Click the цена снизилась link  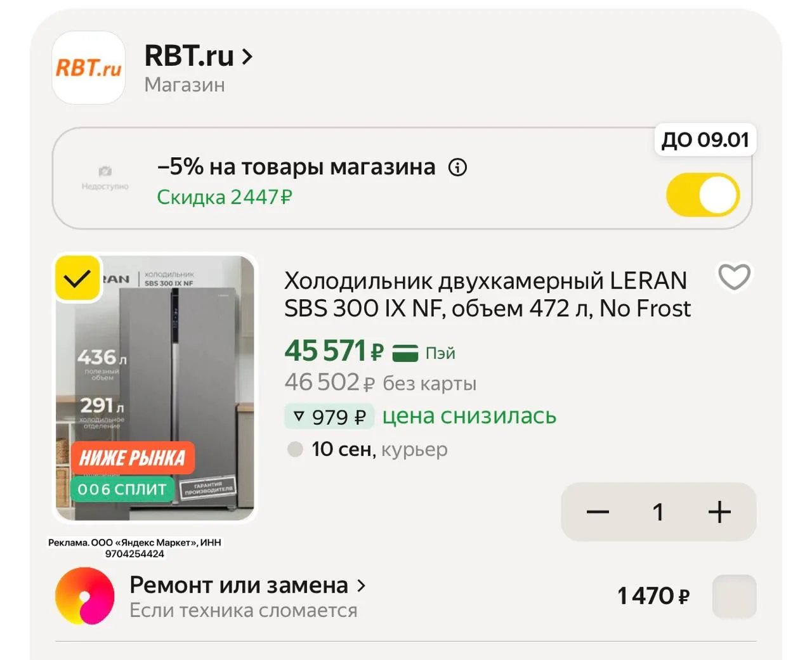(469, 416)
